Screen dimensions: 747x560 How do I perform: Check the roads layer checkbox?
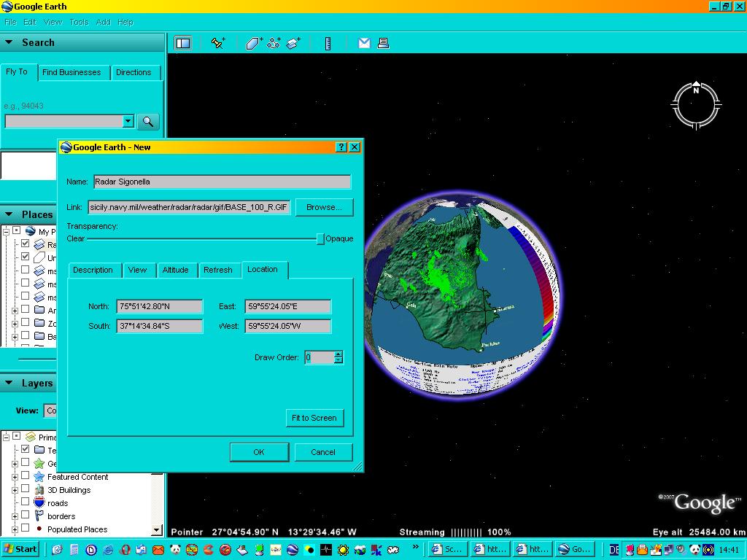(26, 503)
